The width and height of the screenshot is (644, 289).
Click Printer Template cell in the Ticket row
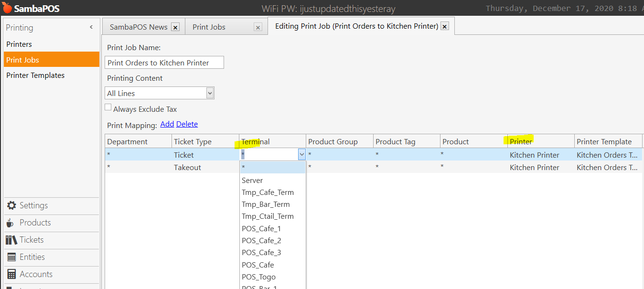coord(608,155)
